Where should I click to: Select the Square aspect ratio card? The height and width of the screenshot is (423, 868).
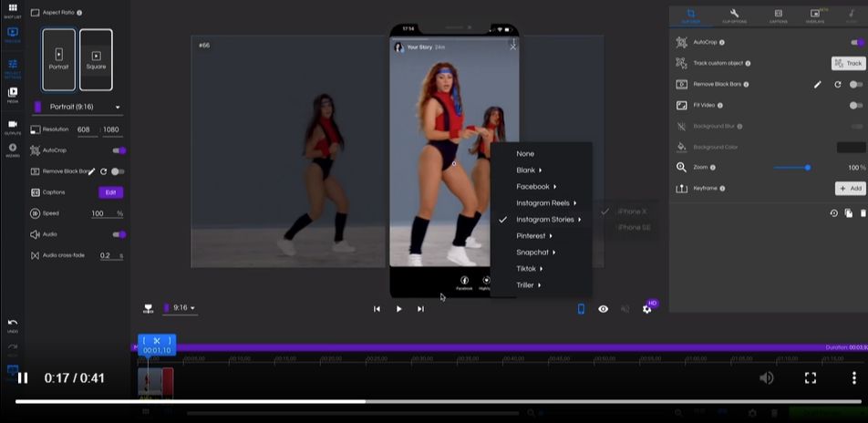point(96,60)
